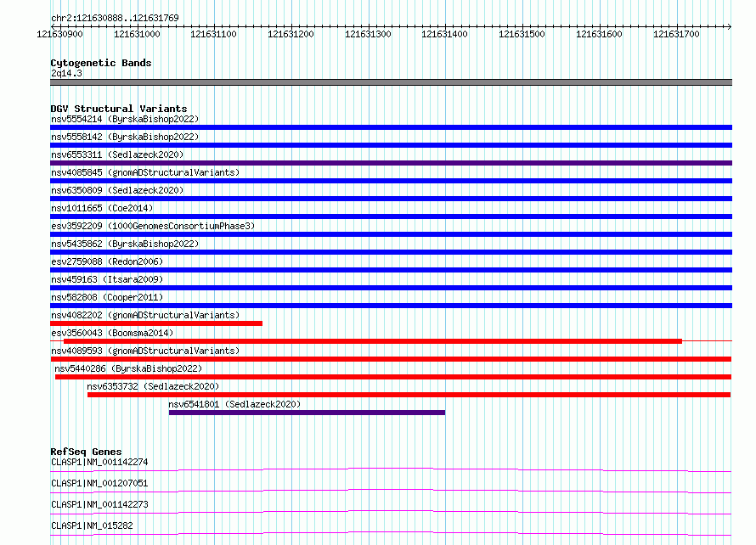Open variant nsv6553311 (Sedlazeck2020)
The image size is (756, 545).
tap(117, 155)
